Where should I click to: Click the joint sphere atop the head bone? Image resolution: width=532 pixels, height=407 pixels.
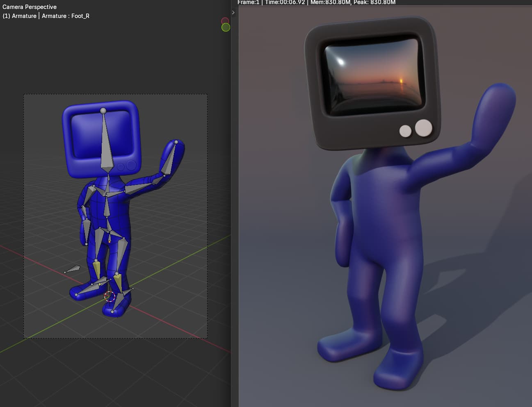tap(103, 111)
